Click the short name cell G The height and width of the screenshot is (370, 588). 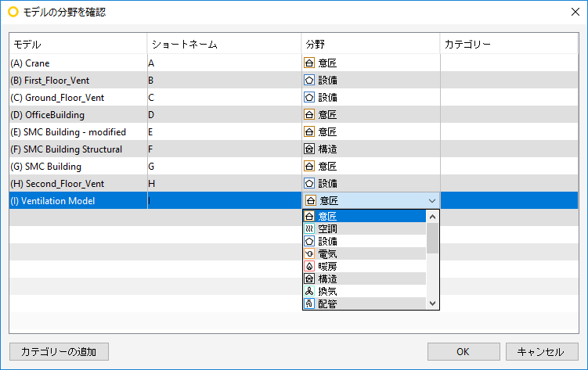click(224, 167)
